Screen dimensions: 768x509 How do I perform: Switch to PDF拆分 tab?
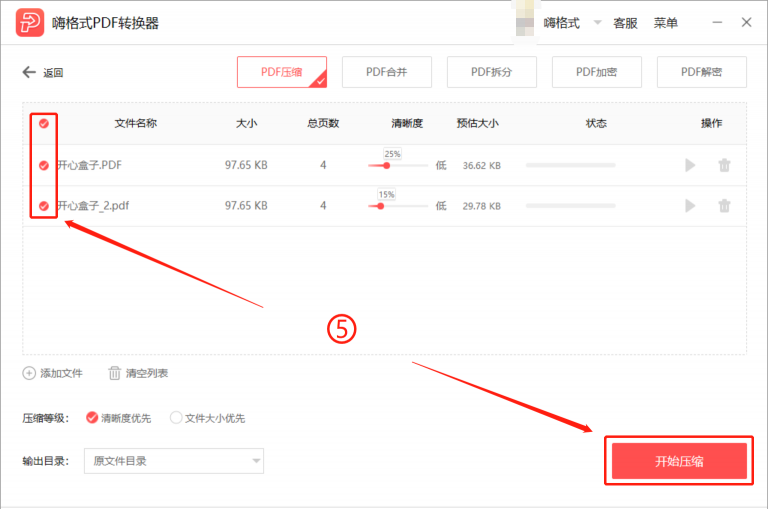pos(491,72)
